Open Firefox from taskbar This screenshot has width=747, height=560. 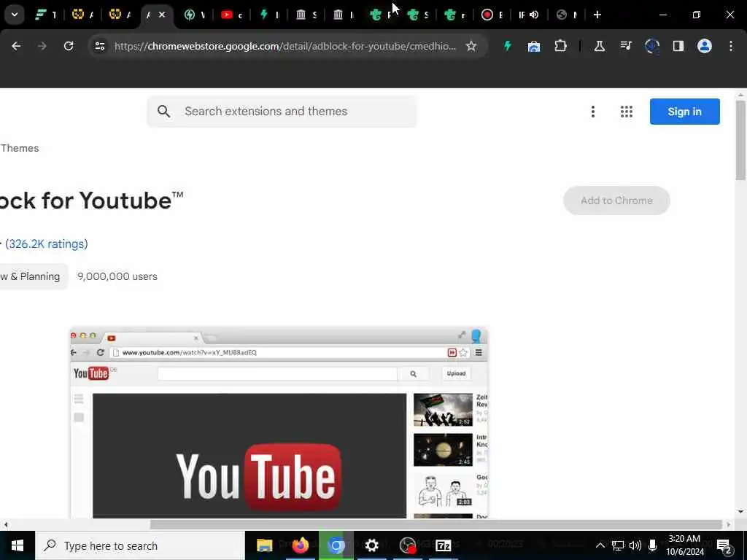tap(300, 545)
